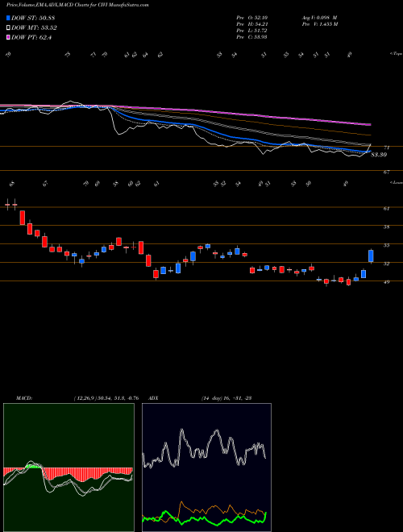This screenshot has width=403, height=532.
Task: Click the 67 axis label on EMA chart
Action: (386, 172)
